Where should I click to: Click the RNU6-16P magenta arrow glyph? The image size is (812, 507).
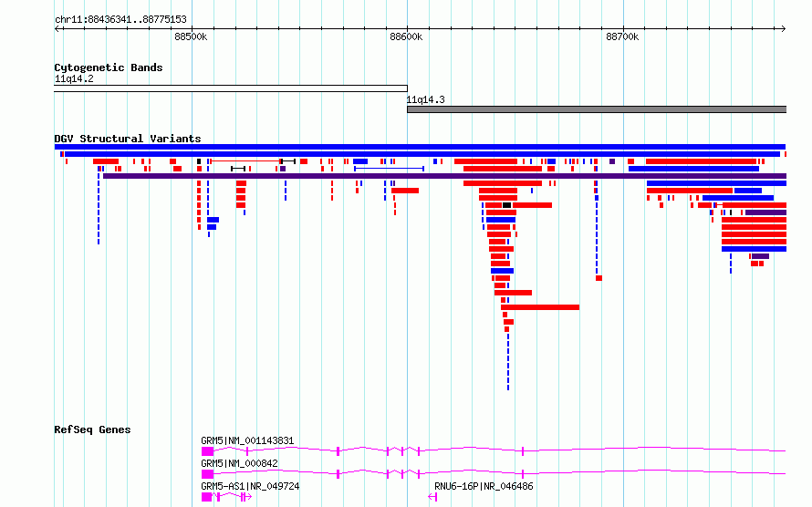[432, 497]
